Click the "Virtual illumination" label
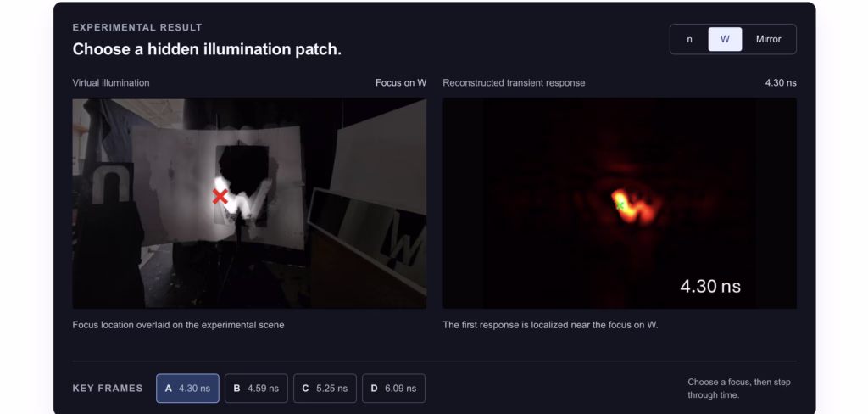Screen dimensions: 868x414 111,82
